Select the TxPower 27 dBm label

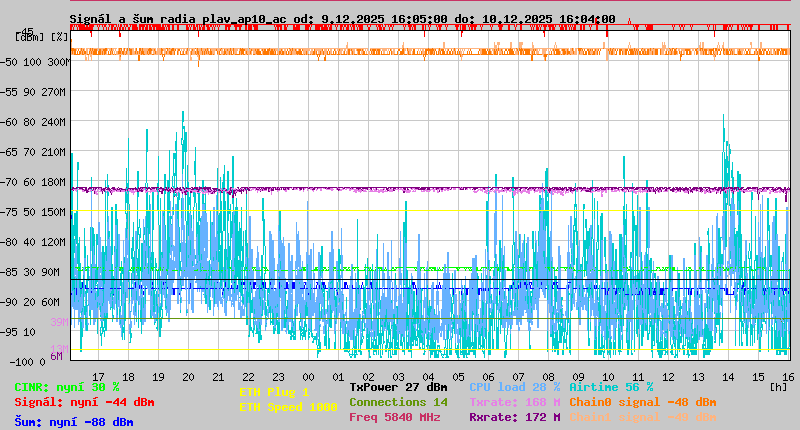coord(398,387)
